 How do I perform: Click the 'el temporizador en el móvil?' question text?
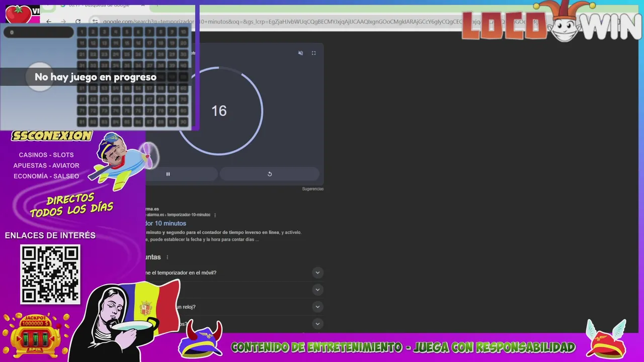(181, 273)
